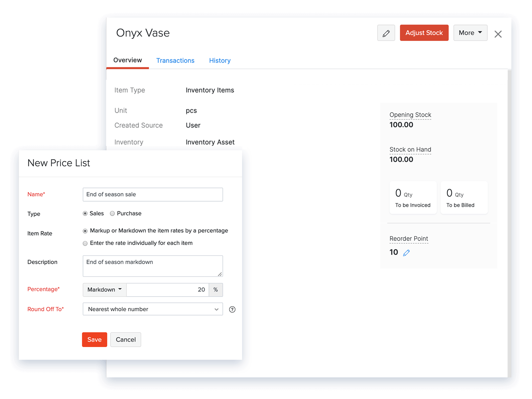Select the Sales radio button
The width and height of the screenshot is (532, 399).
(85, 213)
